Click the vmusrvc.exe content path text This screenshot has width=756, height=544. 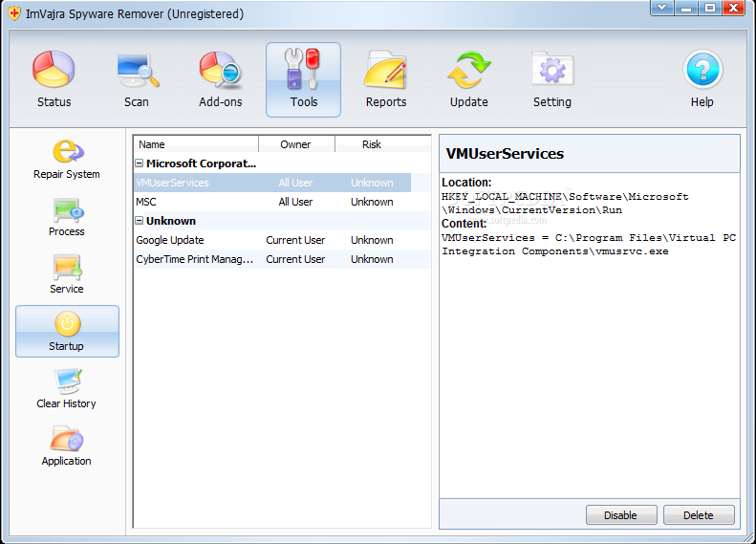pyautogui.click(x=589, y=245)
